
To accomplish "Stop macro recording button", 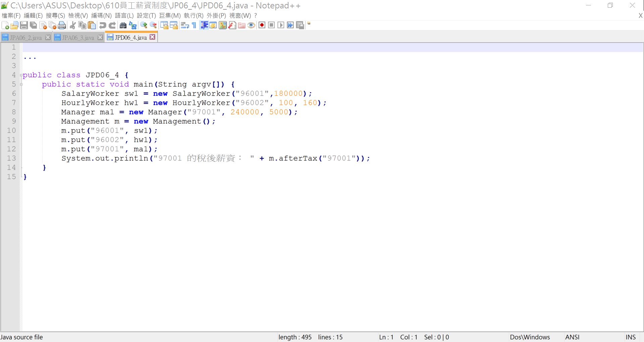I will (x=272, y=25).
